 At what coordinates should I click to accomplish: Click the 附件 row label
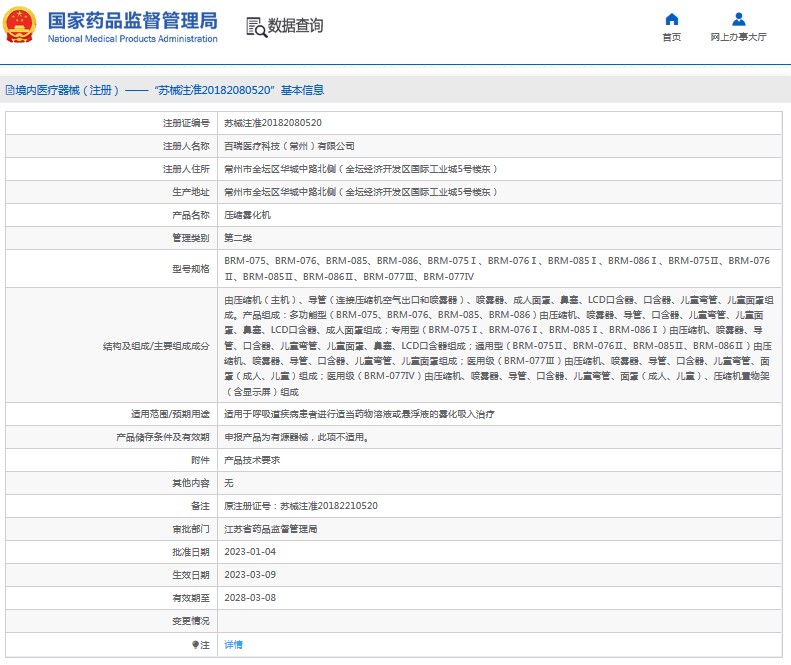click(x=200, y=460)
